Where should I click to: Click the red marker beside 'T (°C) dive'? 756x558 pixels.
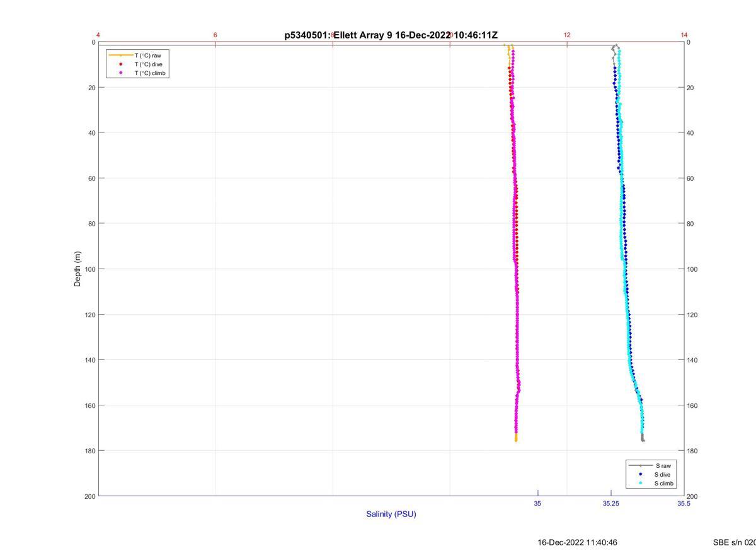tap(121, 64)
